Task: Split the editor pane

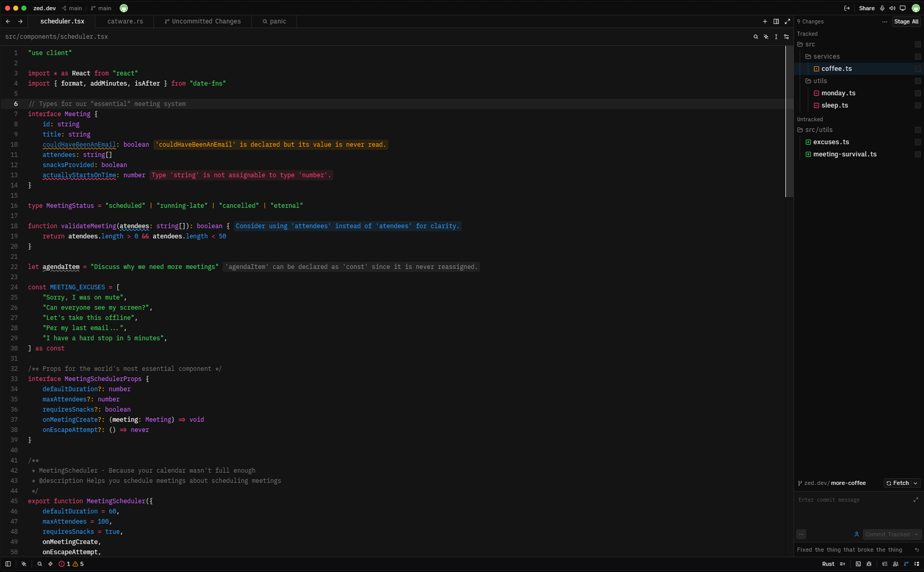Action: (776, 21)
